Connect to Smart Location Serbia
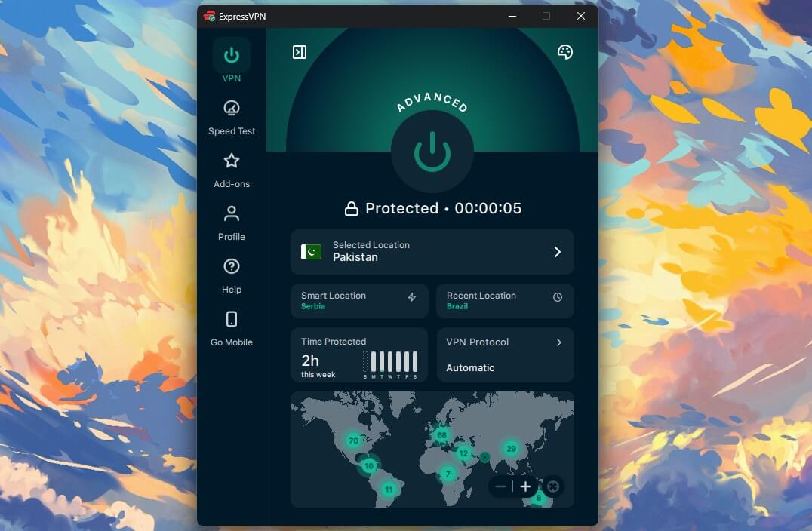This screenshot has height=531, width=812. pos(359,301)
